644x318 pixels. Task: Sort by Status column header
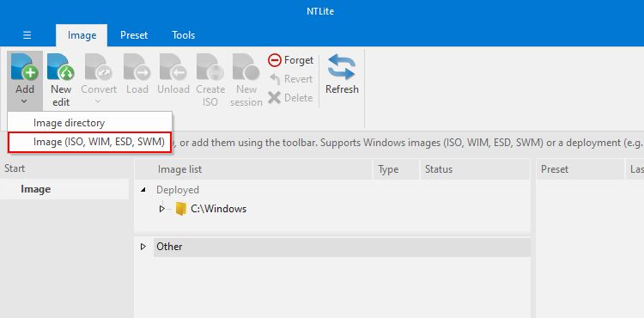pyautogui.click(x=475, y=169)
